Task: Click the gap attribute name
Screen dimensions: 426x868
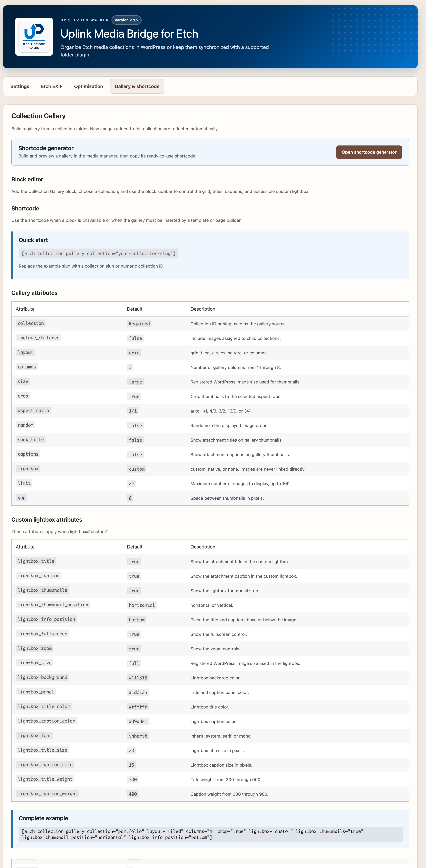Action: click(x=22, y=497)
